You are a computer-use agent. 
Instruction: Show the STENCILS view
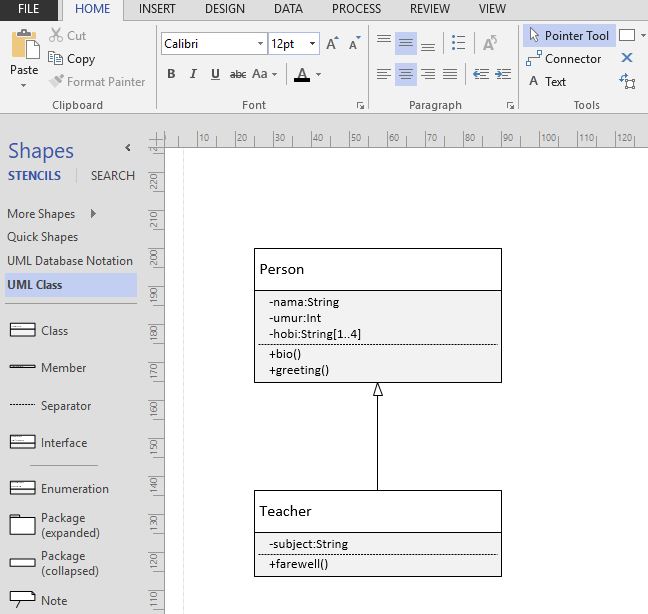(x=34, y=176)
